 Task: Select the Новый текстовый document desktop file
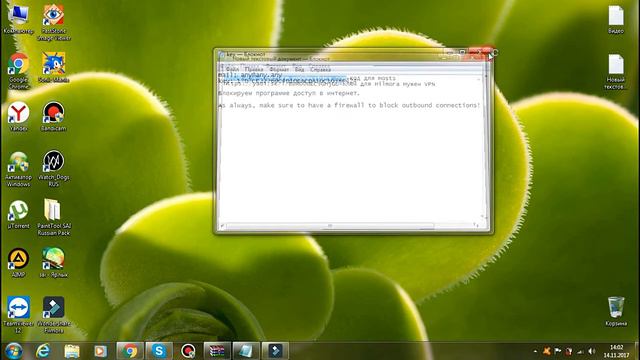[x=616, y=71]
